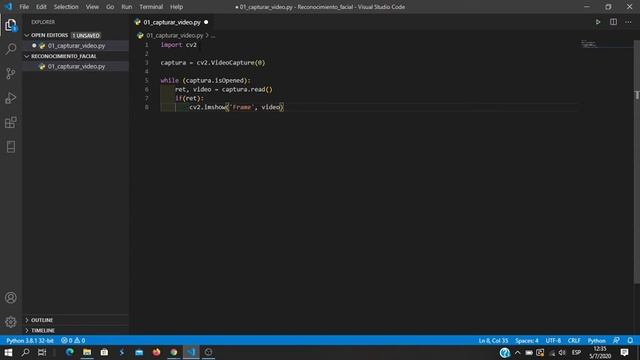Image resolution: width=640 pixels, height=360 pixels.
Task: Change language mode from Python
Action: click(596, 340)
